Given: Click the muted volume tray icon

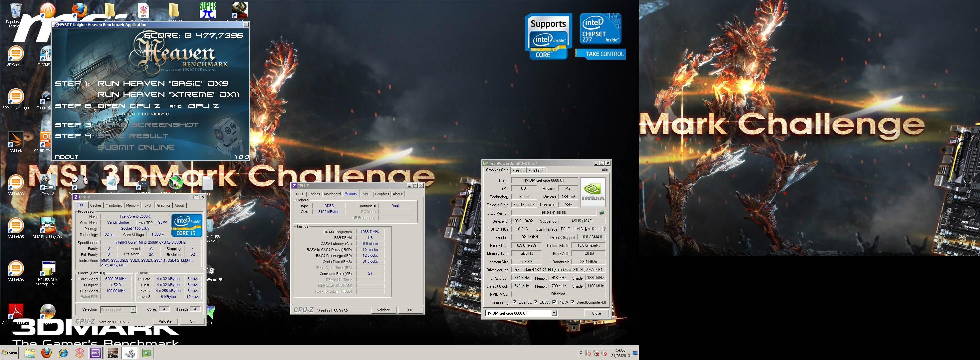Looking at the screenshot, I should pos(604,353).
